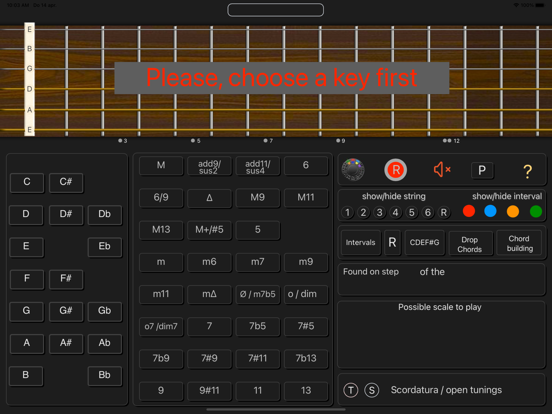Tap the Scordatura / open tunings label

(x=446, y=390)
